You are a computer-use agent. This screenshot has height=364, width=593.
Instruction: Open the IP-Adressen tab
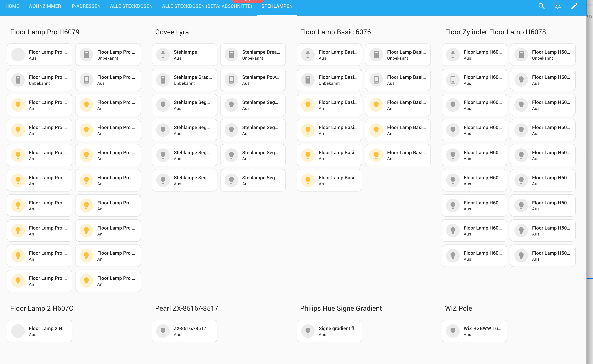85,6
